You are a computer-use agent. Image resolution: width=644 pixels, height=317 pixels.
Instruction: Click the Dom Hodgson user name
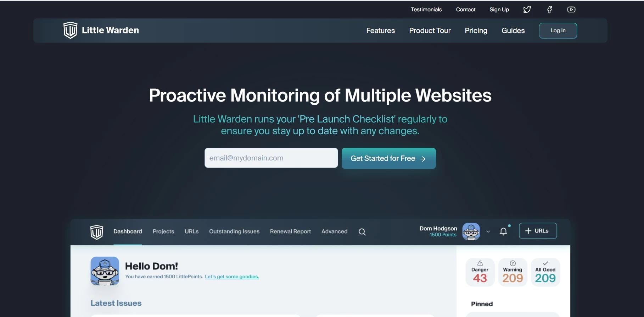pyautogui.click(x=438, y=228)
